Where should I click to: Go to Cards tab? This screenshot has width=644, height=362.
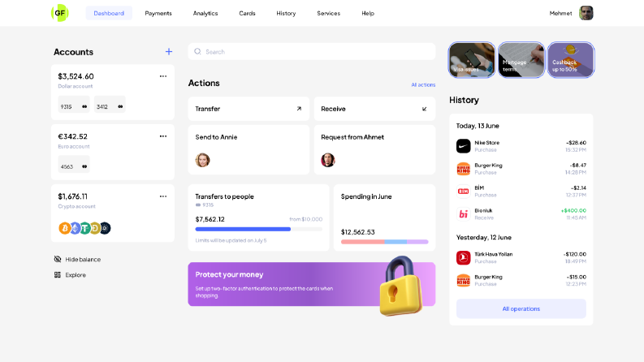[247, 13]
